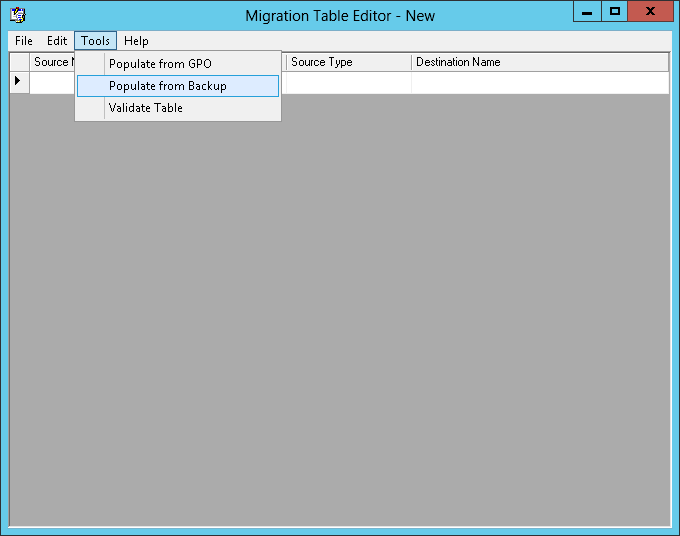The height and width of the screenshot is (536, 680).
Task: Open the Help menu
Action: coord(136,41)
